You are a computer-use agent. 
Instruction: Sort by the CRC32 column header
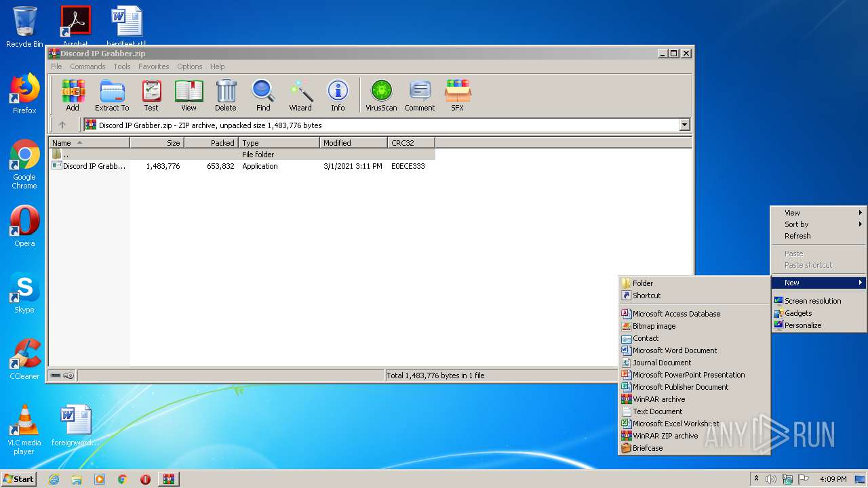[x=411, y=143]
